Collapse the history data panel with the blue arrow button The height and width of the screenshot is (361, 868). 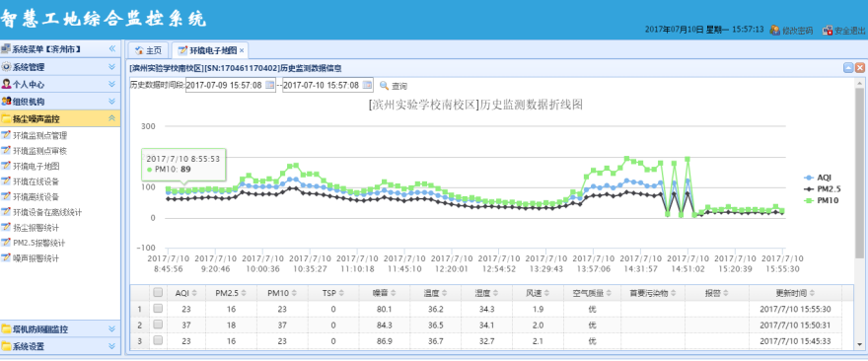(848, 68)
